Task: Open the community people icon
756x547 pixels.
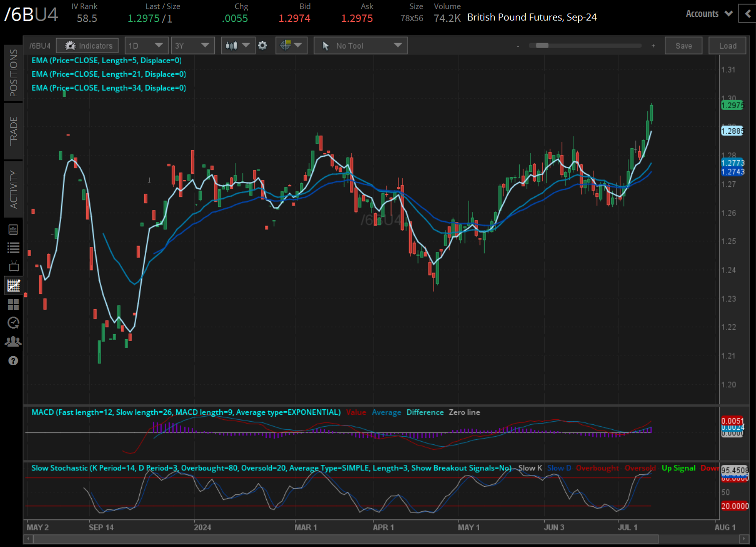Action: pyautogui.click(x=14, y=342)
